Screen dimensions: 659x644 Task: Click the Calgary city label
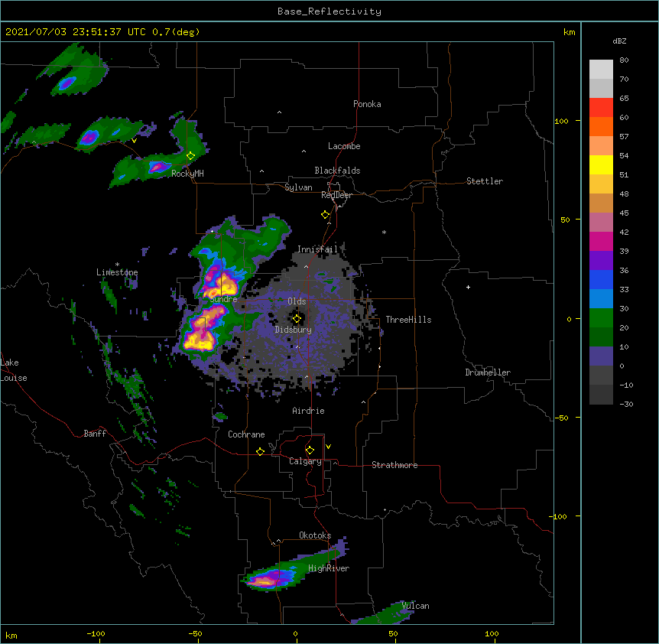(305, 461)
